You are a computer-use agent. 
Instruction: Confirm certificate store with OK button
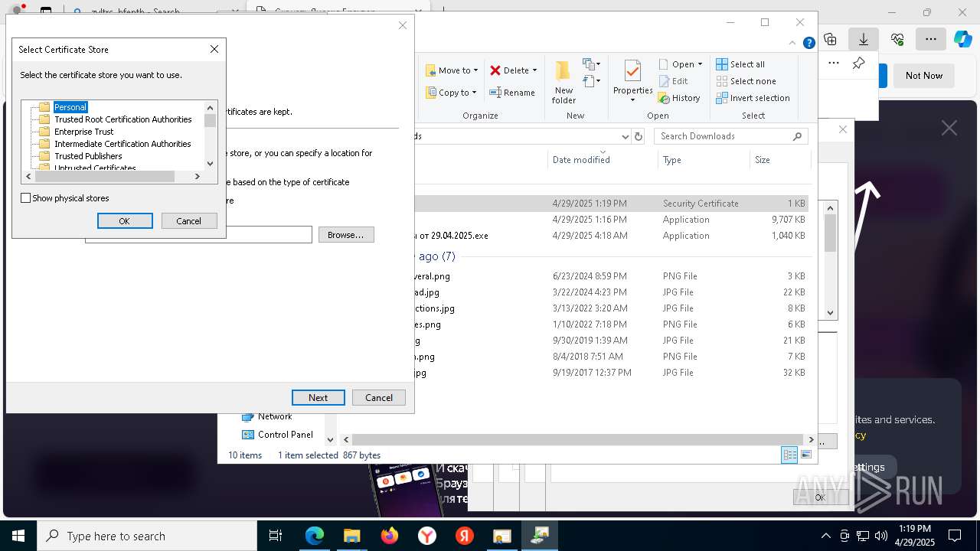coord(125,220)
